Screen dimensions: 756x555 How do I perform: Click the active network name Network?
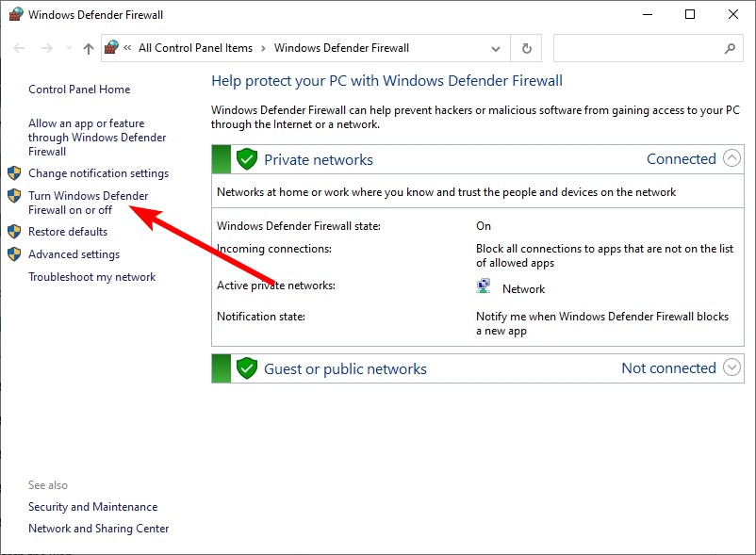523,288
